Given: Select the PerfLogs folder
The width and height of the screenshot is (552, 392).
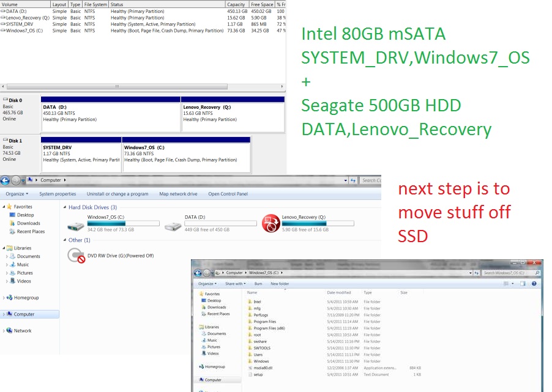Looking at the screenshot, I should pos(258,315).
